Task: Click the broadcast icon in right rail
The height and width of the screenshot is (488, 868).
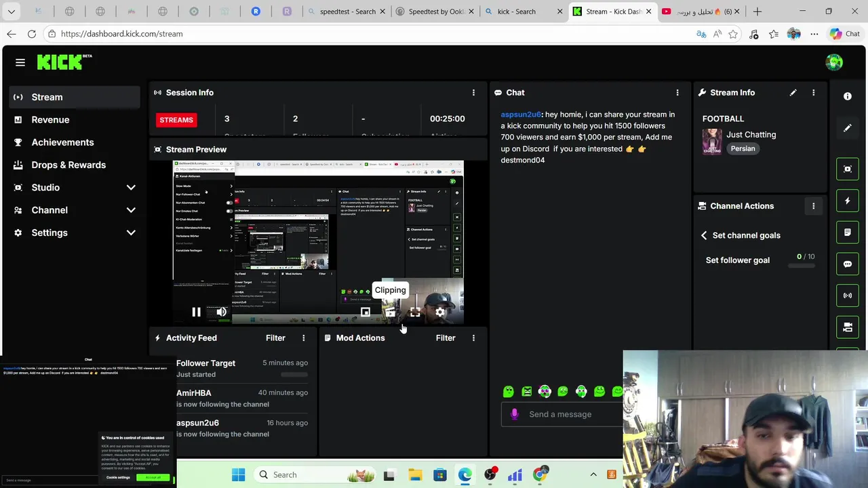Action: pos(847,296)
